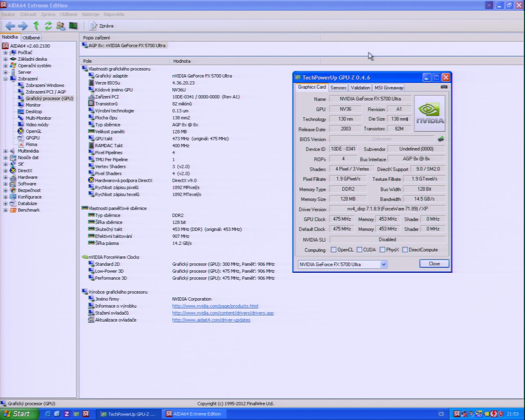The width and height of the screenshot is (525, 420).
Task: Expand the Počítač tree node
Action: coord(5,52)
